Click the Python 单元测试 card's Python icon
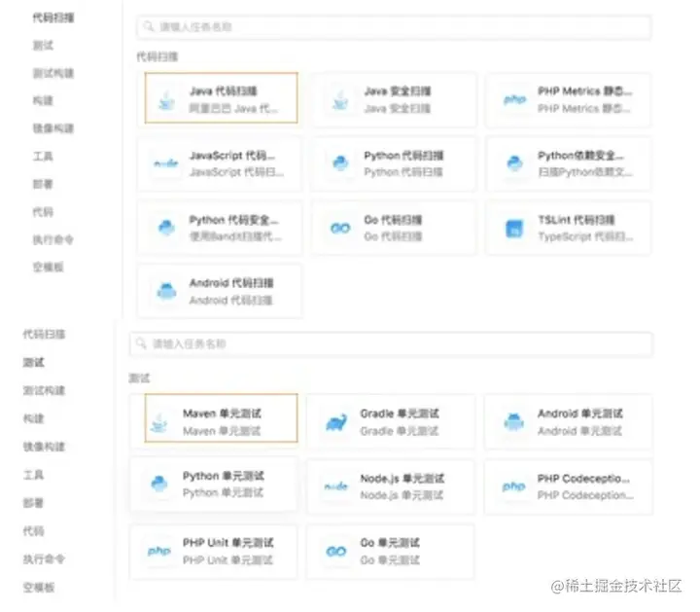 pos(159,484)
